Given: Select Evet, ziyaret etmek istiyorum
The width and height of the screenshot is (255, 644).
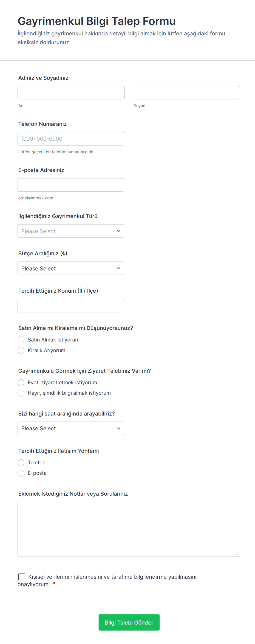Looking at the screenshot, I should (x=21, y=383).
